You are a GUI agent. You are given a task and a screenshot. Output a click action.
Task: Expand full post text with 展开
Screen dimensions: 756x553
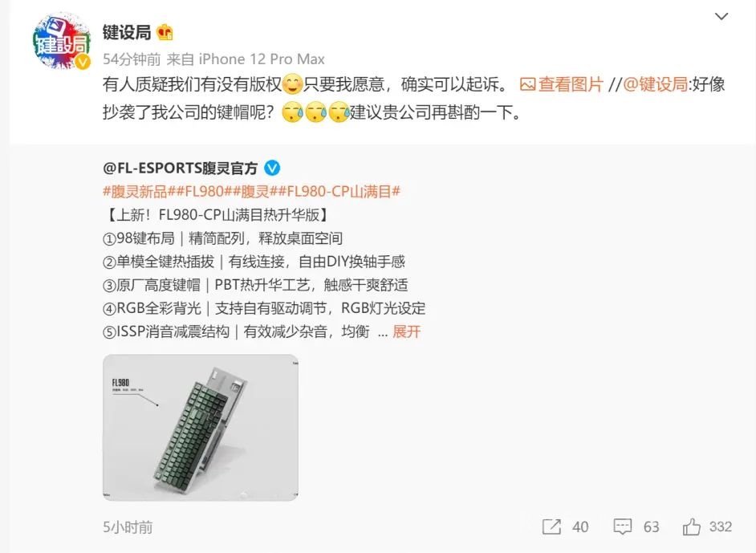pyautogui.click(x=406, y=331)
